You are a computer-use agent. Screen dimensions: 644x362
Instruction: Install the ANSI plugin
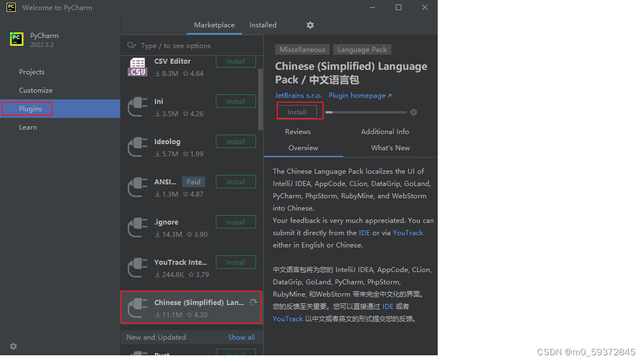pos(236,182)
